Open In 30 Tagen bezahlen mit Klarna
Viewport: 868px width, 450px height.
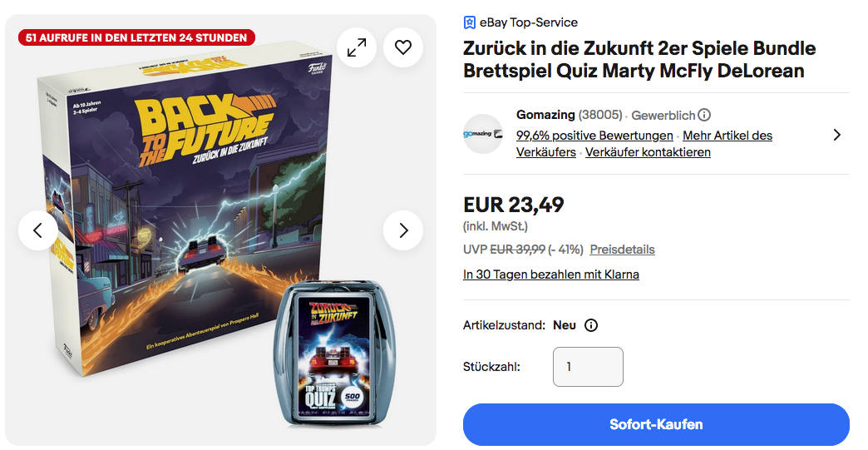click(550, 274)
